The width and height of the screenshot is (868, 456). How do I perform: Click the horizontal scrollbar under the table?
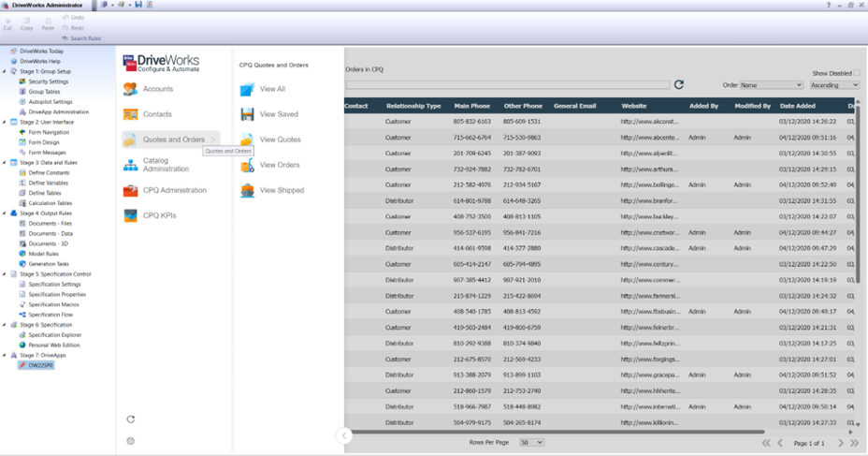554,432
